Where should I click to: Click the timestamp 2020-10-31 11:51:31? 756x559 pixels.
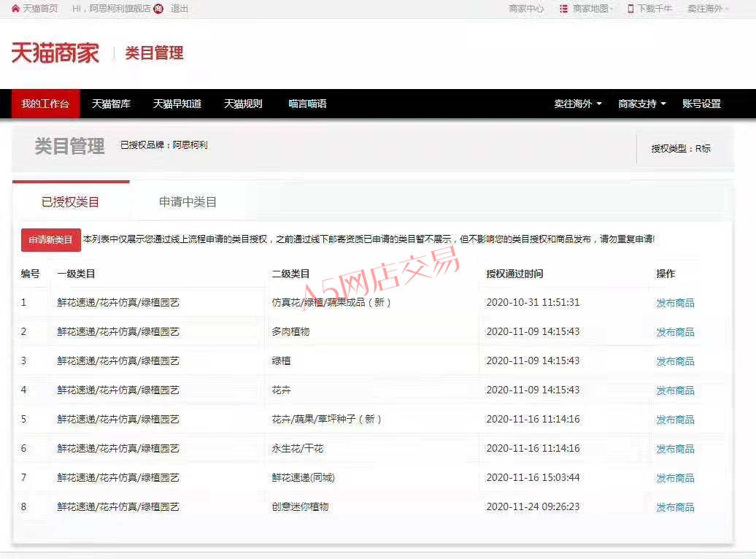click(533, 302)
